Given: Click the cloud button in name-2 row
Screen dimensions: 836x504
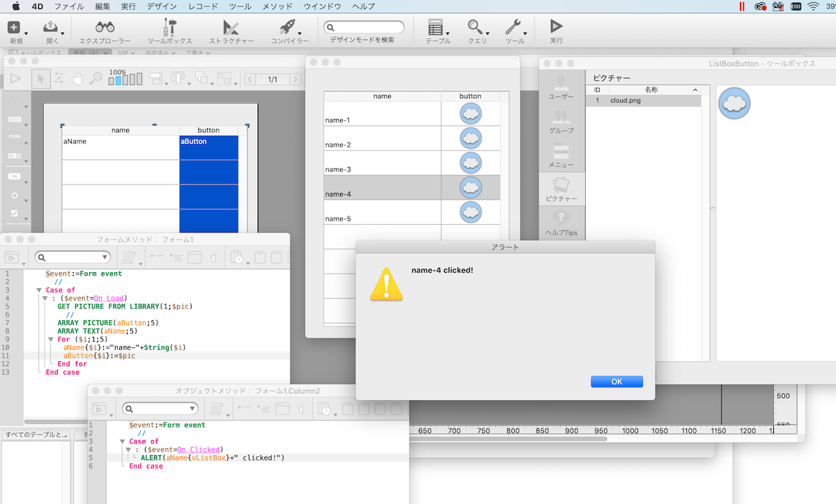Looking at the screenshot, I should click(x=471, y=138).
